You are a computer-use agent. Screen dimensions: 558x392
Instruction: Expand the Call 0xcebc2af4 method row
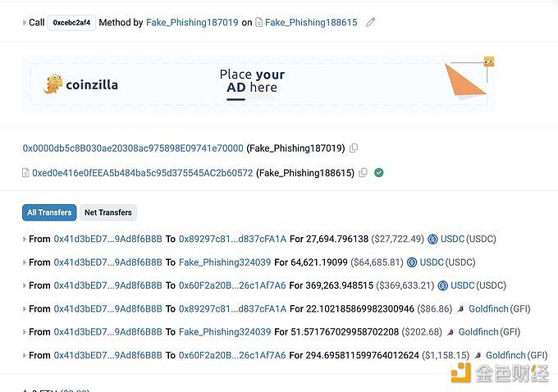click(x=25, y=23)
